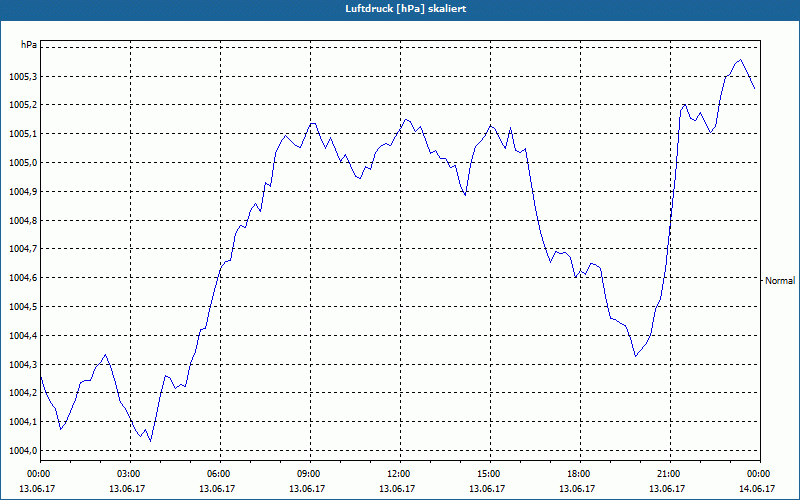
Task: Click the 13.06.17 date under 12:00
Action: pyautogui.click(x=397, y=489)
